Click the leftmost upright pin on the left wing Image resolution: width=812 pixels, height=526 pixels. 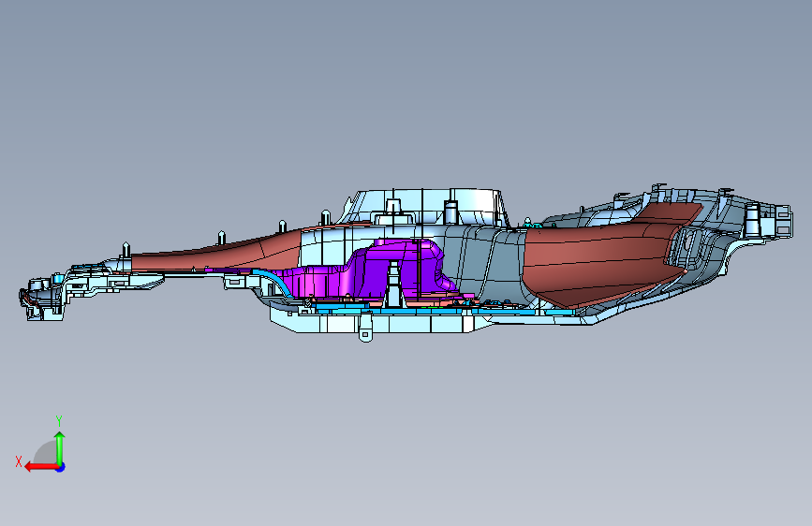tap(125, 250)
